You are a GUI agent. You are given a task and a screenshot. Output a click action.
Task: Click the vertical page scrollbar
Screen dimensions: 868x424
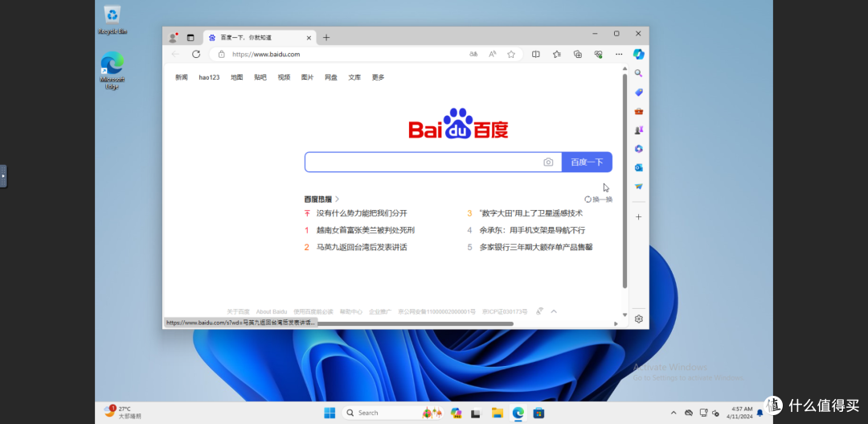[625, 181]
